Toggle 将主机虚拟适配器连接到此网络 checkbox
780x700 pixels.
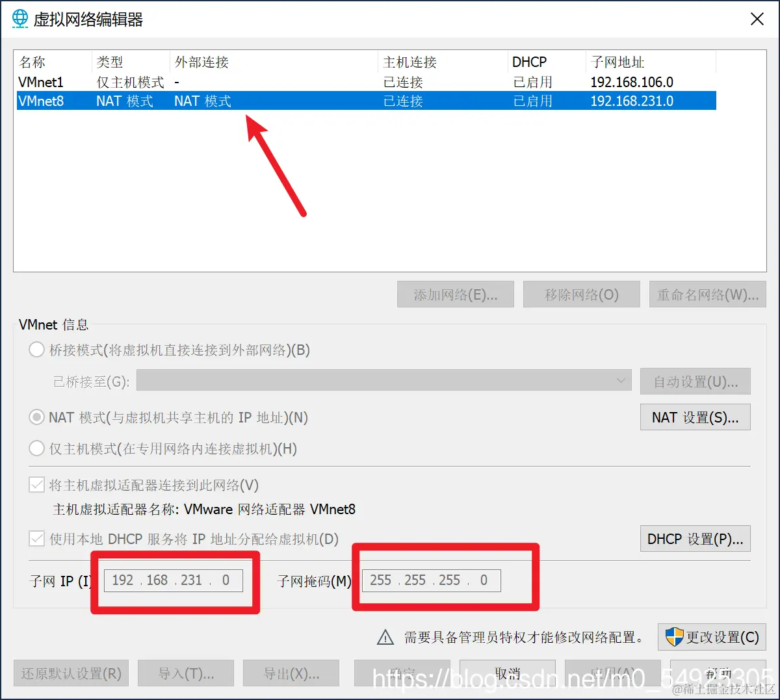click(x=37, y=485)
